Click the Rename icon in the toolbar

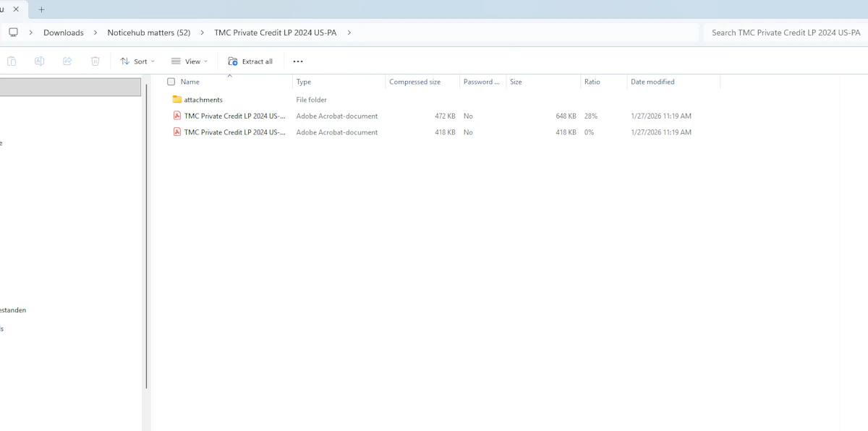pos(40,61)
